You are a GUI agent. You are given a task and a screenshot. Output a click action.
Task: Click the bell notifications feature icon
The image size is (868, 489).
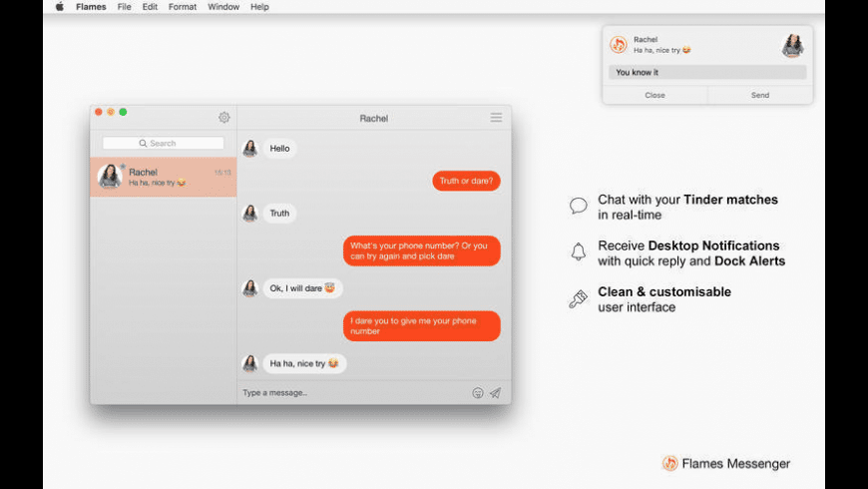coord(578,251)
